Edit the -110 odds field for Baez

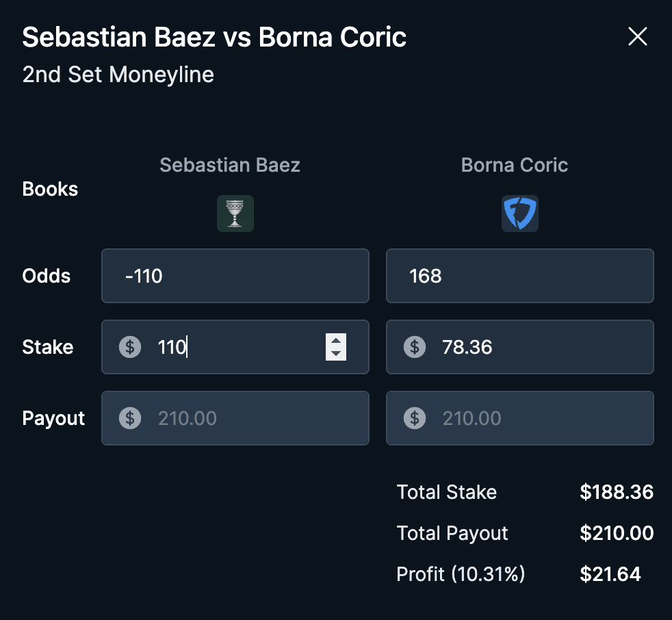235,276
